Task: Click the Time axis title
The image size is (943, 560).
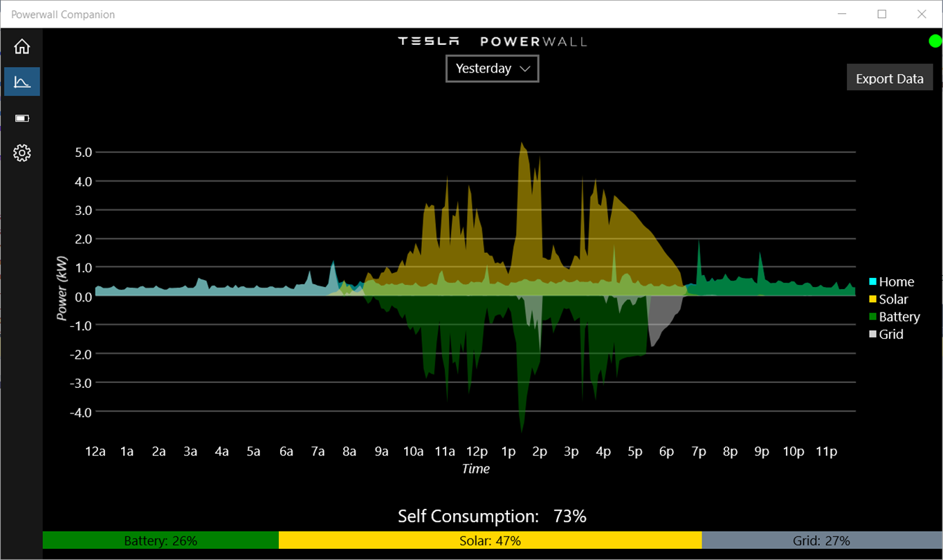Action: 476,469
